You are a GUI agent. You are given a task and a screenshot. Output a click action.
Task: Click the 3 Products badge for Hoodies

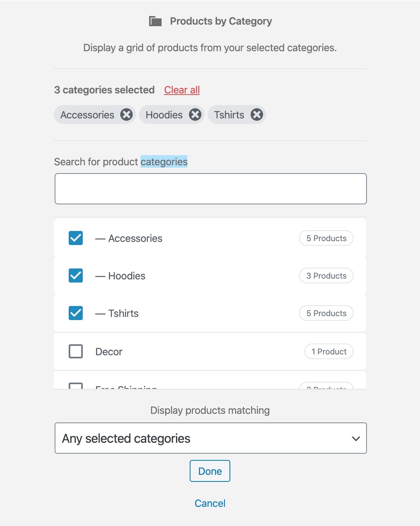coord(326,276)
